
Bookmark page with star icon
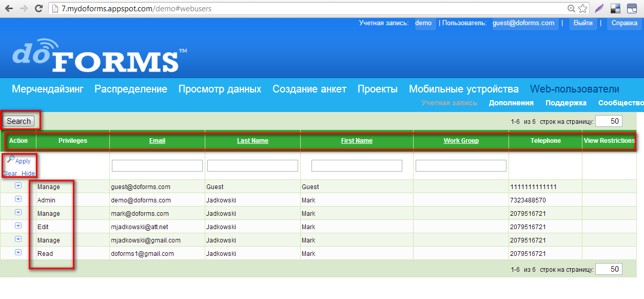pos(583,8)
